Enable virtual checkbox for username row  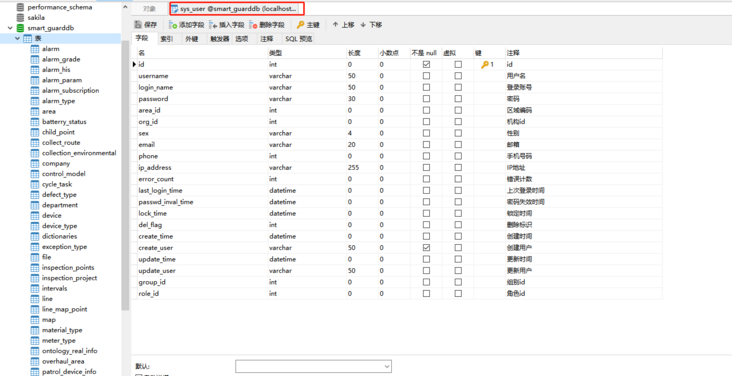458,76
